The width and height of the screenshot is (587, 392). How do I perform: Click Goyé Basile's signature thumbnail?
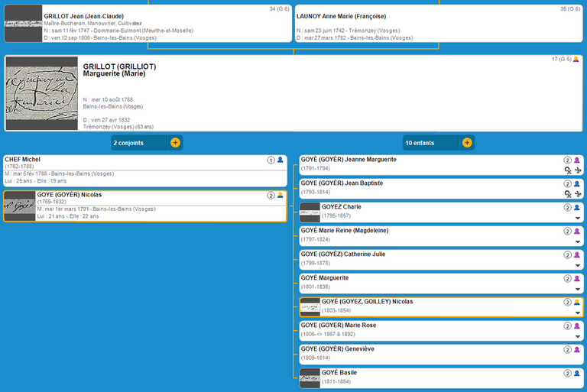click(x=310, y=377)
